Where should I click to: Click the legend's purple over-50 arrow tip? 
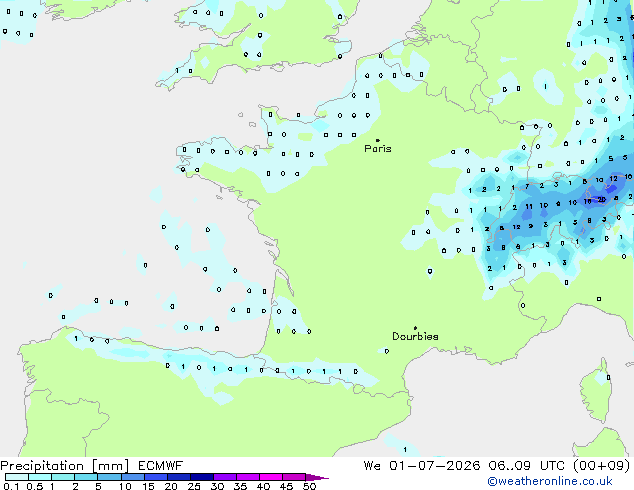pos(317,477)
